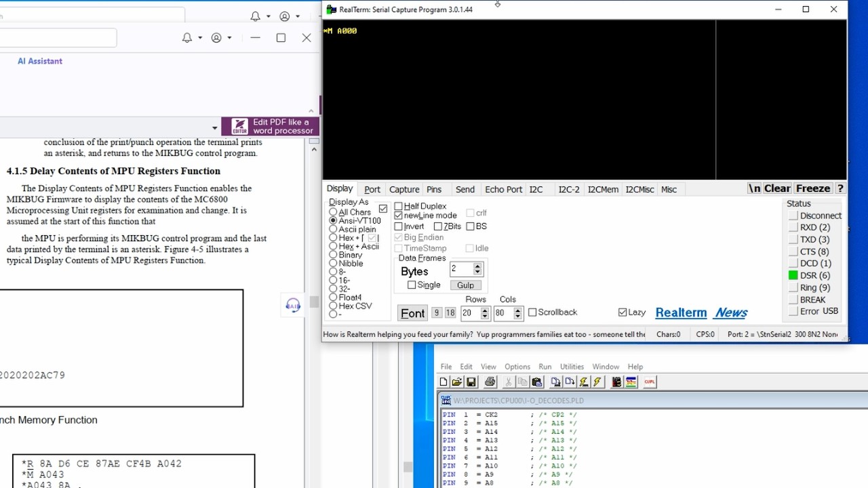
Task: Switch to Pins tab in RealTerm
Action: [434, 190]
